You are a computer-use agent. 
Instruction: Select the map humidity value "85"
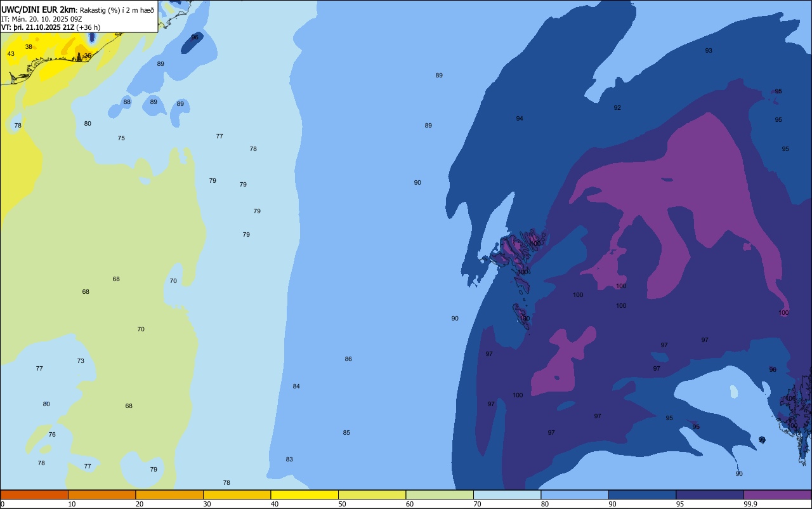pyautogui.click(x=346, y=432)
